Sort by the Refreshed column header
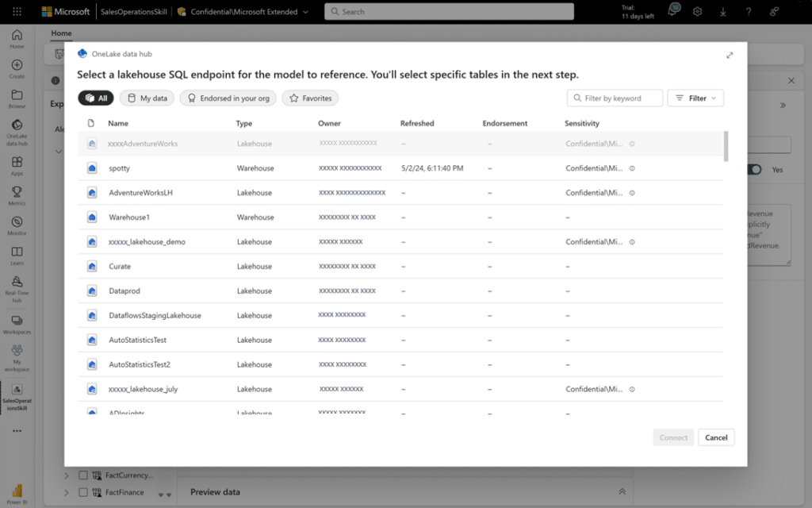The image size is (812, 508). (417, 123)
